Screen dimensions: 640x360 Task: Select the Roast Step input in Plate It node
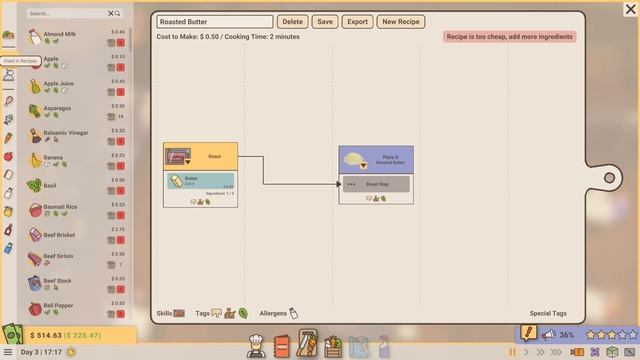pos(376,184)
